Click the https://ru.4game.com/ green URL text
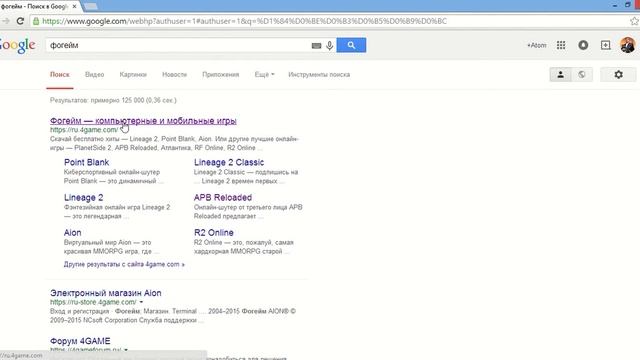This screenshot has height=360, width=640. (84, 130)
